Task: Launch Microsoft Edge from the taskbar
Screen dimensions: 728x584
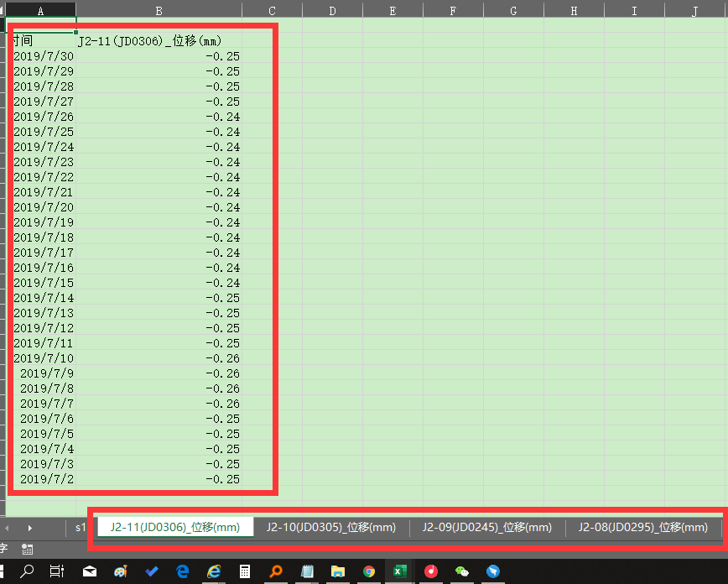Action: click(182, 571)
